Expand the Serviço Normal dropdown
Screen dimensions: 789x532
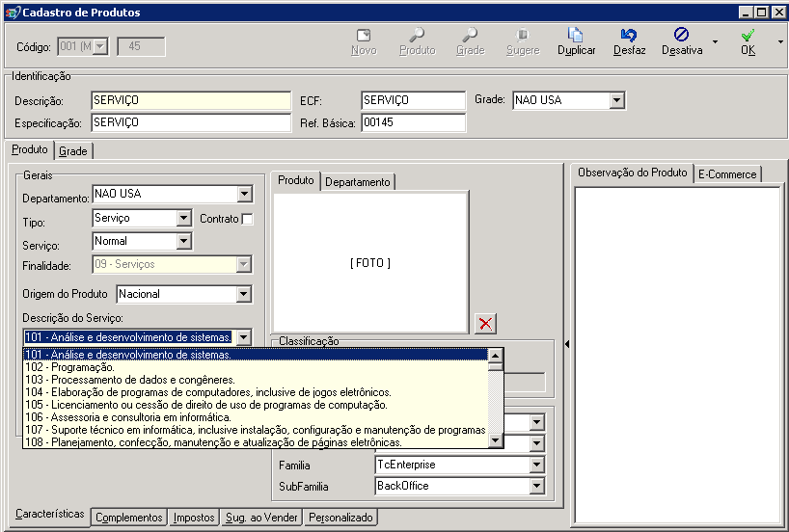183,241
